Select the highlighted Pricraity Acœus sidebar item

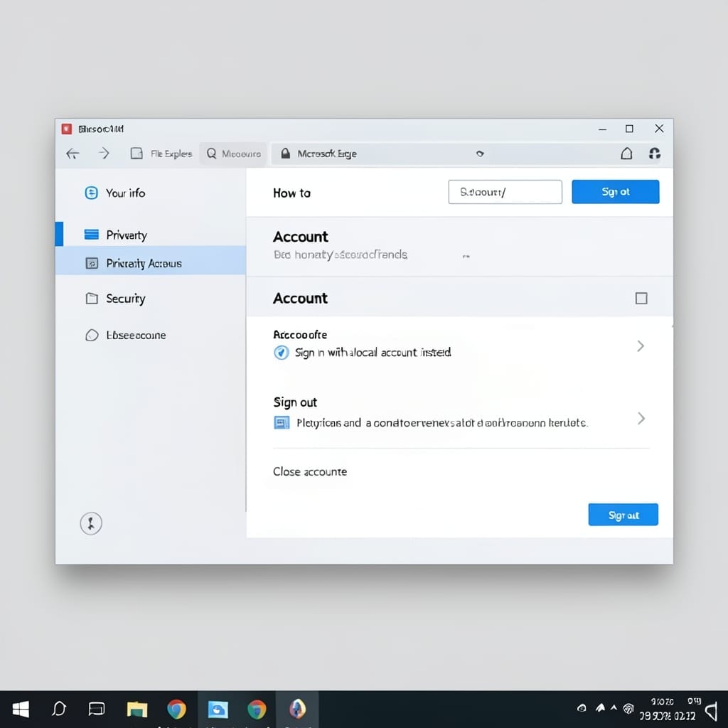(x=151, y=263)
